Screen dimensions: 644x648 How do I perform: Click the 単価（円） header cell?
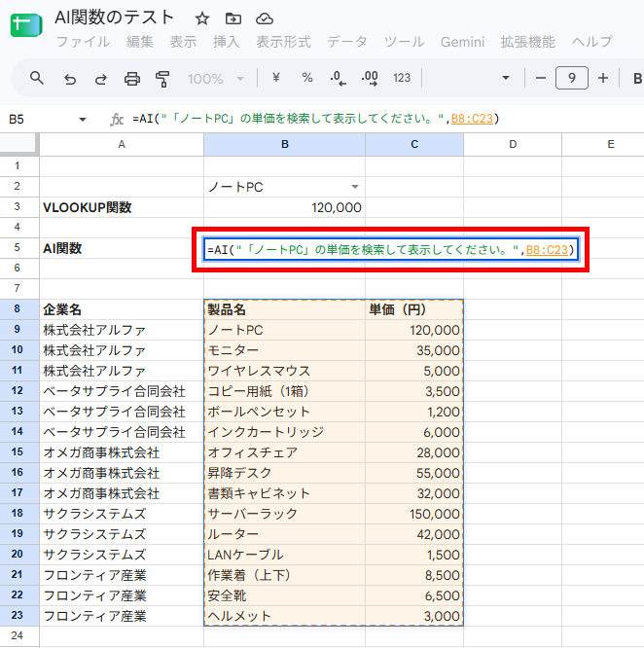coord(414,309)
